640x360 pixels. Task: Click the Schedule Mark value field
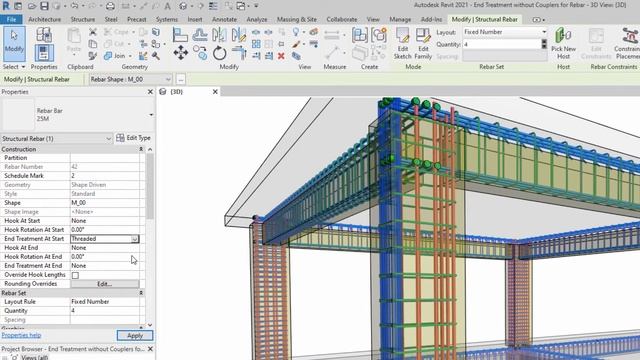(105, 176)
